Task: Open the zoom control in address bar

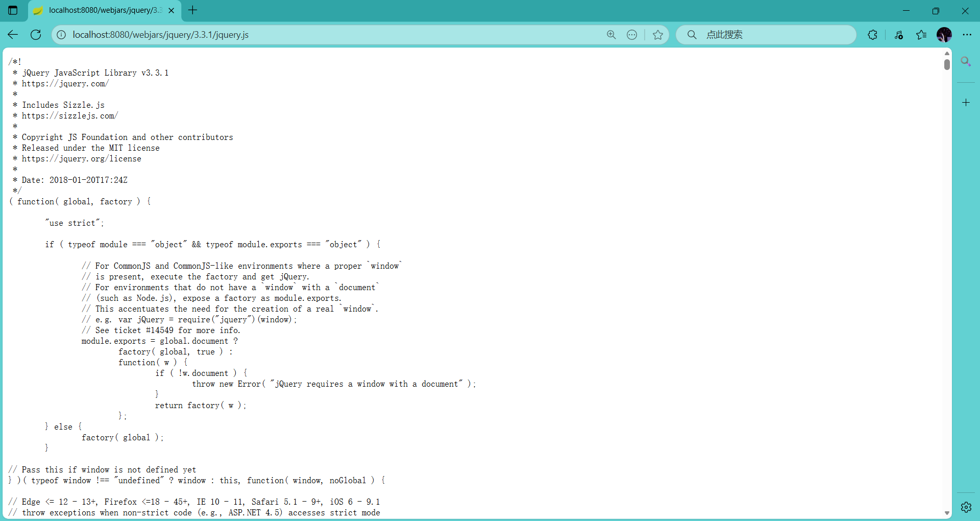Action: (611, 35)
